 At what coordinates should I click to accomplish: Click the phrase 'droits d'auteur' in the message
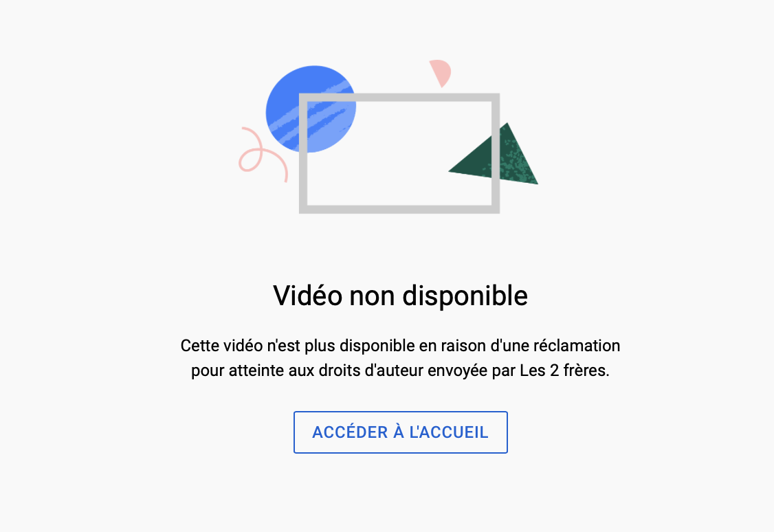tap(371, 370)
